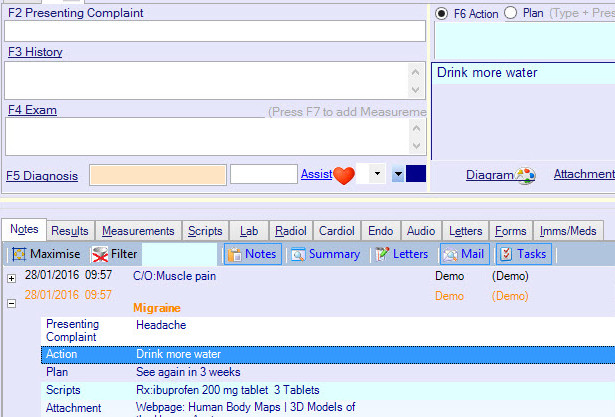Open the Forms tab

click(x=511, y=231)
